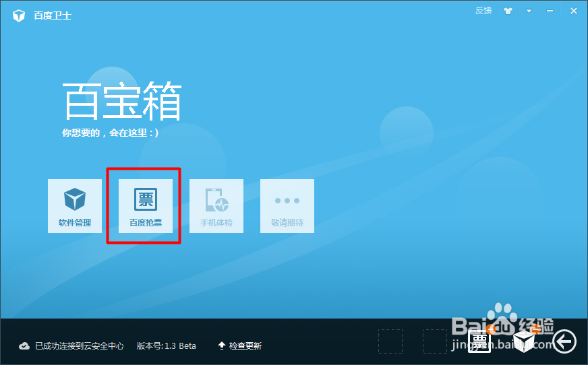The width and height of the screenshot is (588, 365).
Task: Launch the 百度抢票 ticket grabbing tool
Action: 146,206
